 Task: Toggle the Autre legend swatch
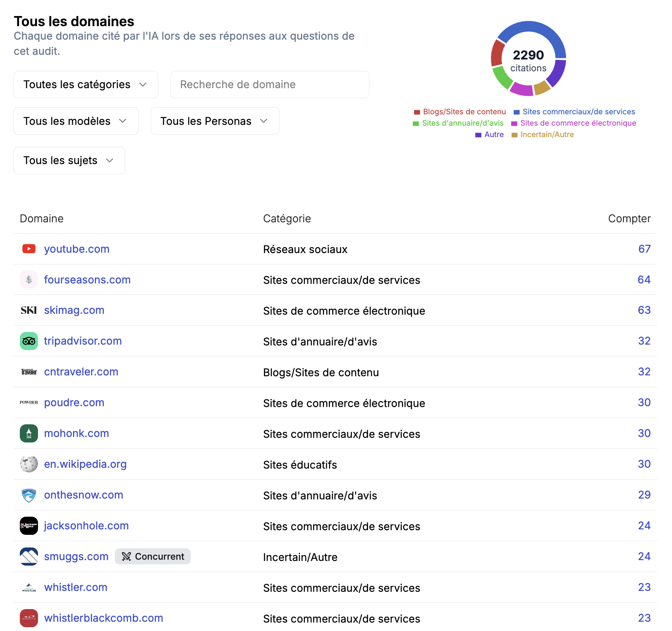[478, 135]
